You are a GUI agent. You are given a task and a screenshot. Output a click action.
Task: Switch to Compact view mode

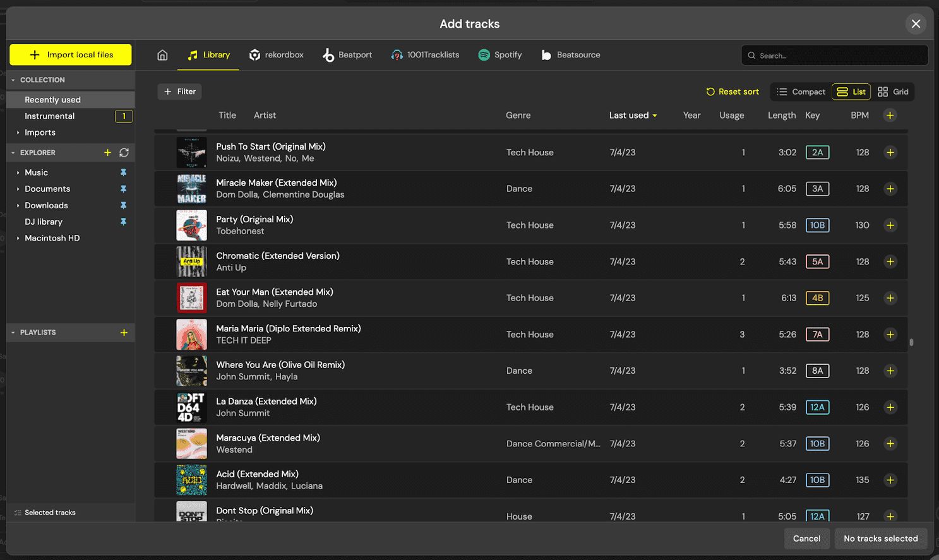801,92
